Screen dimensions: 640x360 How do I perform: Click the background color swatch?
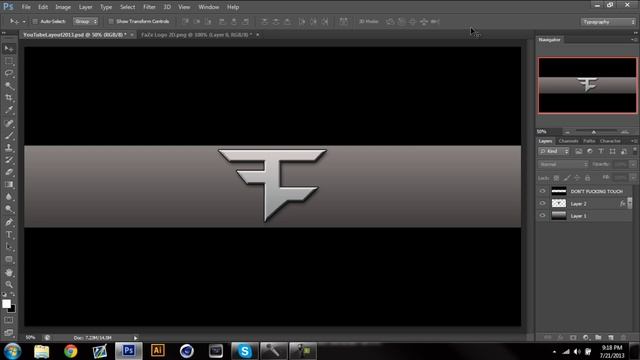(13, 309)
